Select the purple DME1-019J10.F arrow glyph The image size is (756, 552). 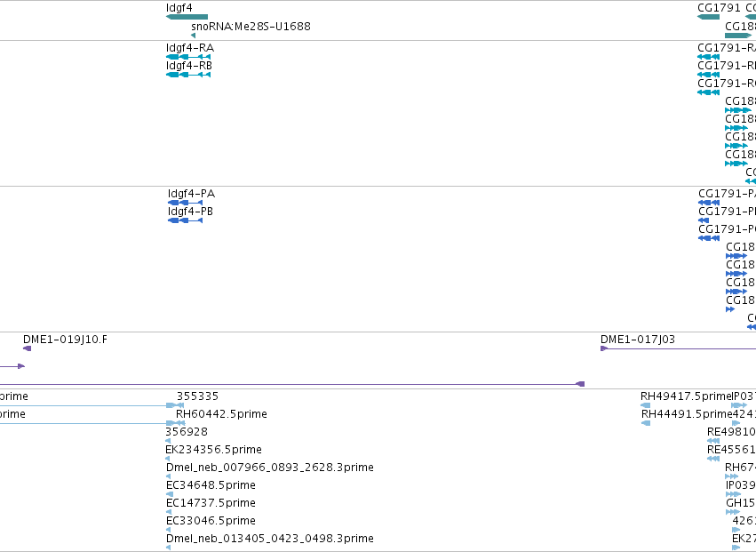(x=27, y=348)
